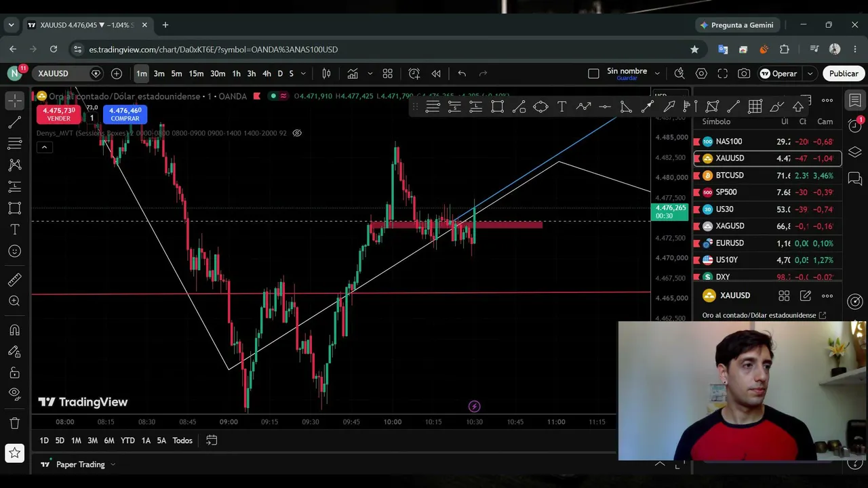The image size is (868, 488).
Task: Expand the timeframe interval dropdown
Action: click(x=303, y=73)
